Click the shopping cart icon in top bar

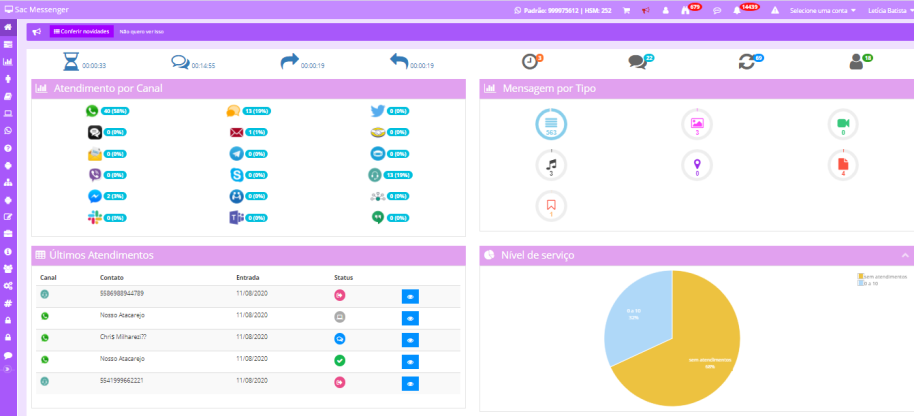coord(627,10)
